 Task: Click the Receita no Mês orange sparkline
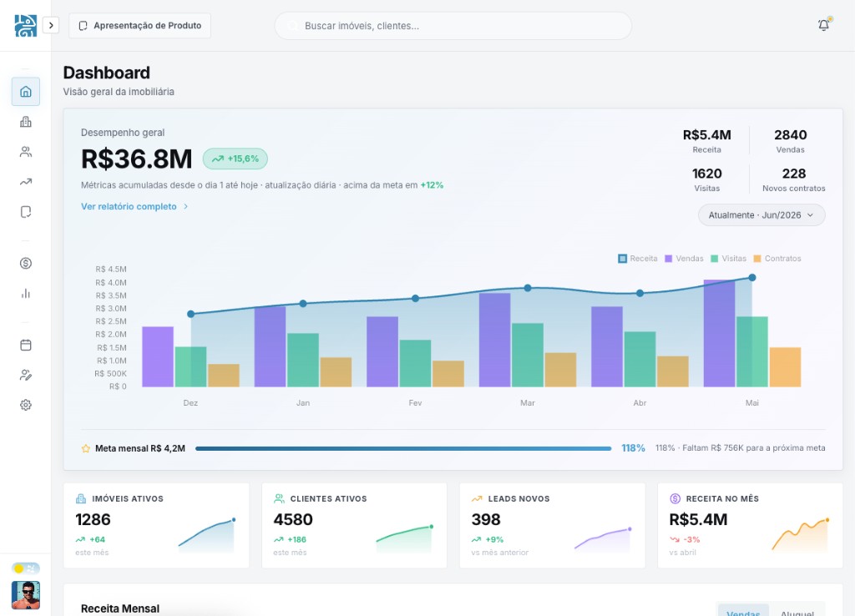(801, 535)
